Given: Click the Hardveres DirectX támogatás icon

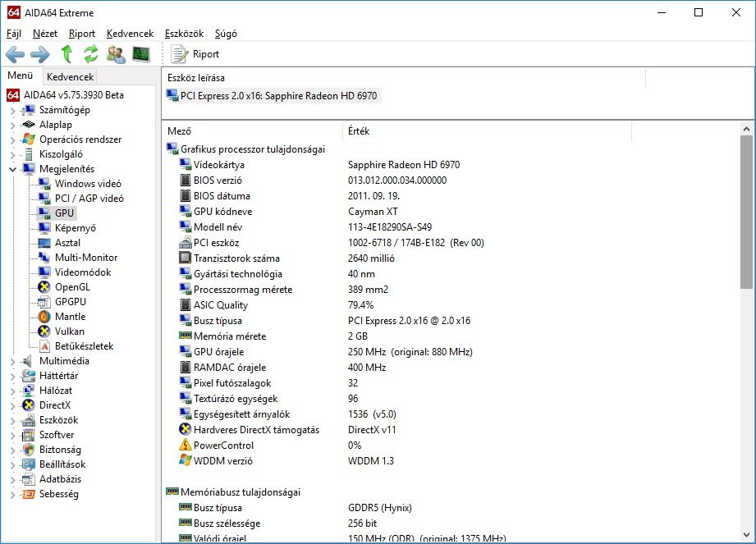Looking at the screenshot, I should coord(186,429).
